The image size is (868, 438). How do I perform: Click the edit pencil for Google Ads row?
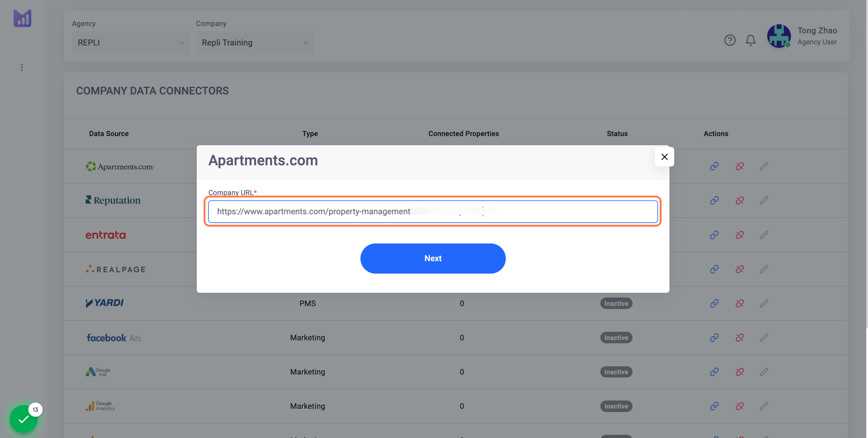tap(764, 372)
